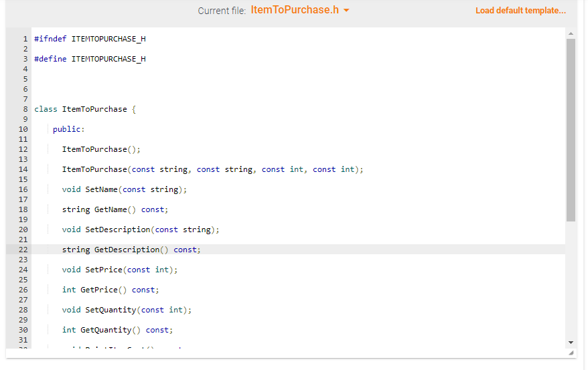Click the line '#define ITEMTOPURCHASE_H'
588x370 pixels.
(90, 59)
